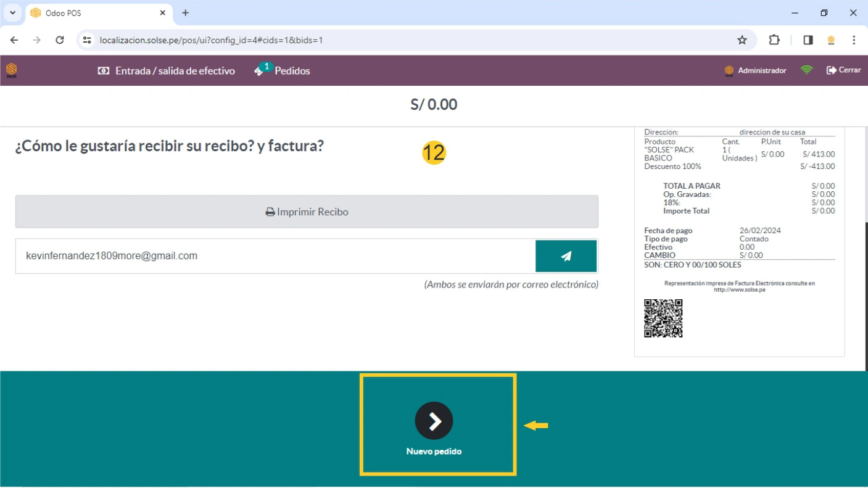This screenshot has height=488, width=868.
Task: Send receipt with paper plane icon
Action: (x=566, y=256)
